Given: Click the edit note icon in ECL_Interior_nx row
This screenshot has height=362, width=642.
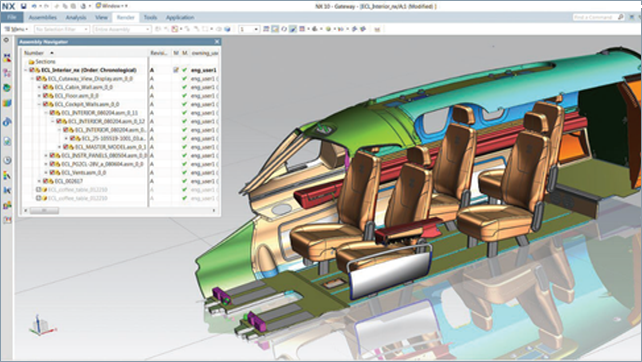Looking at the screenshot, I should coord(176,70).
